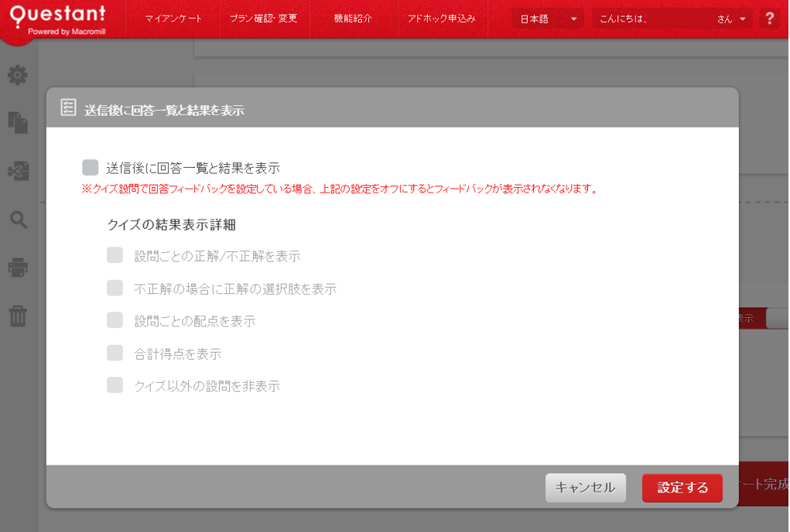The height and width of the screenshot is (532, 790).
Task: Open the マイアンケート menu
Action: [170, 17]
